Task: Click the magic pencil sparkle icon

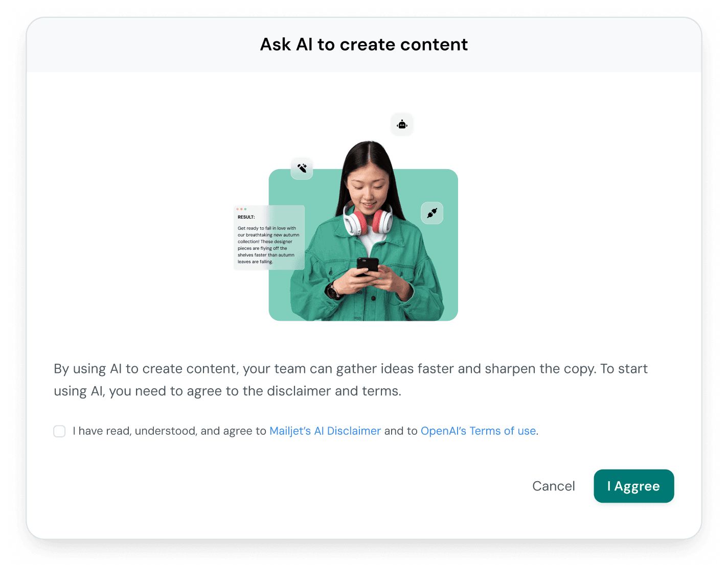Action: (302, 168)
